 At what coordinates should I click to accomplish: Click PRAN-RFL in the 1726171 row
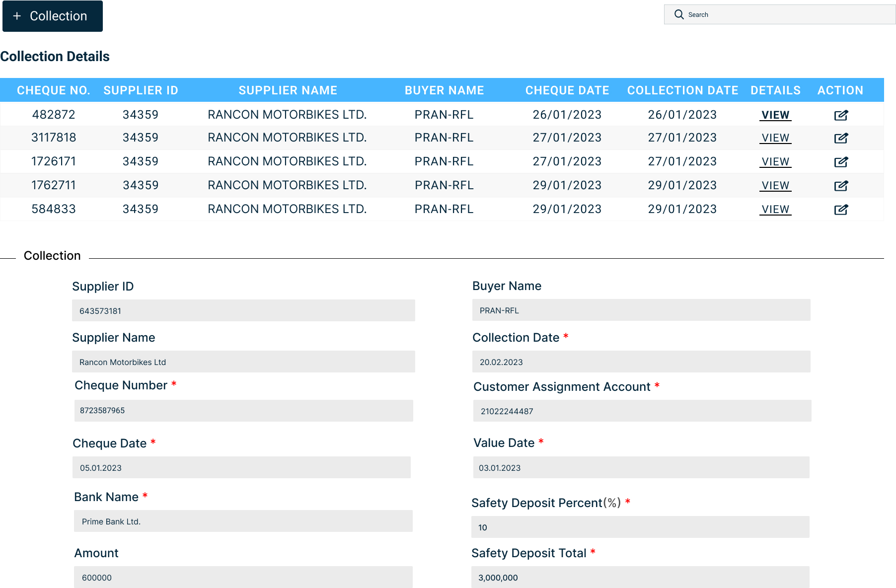(444, 161)
